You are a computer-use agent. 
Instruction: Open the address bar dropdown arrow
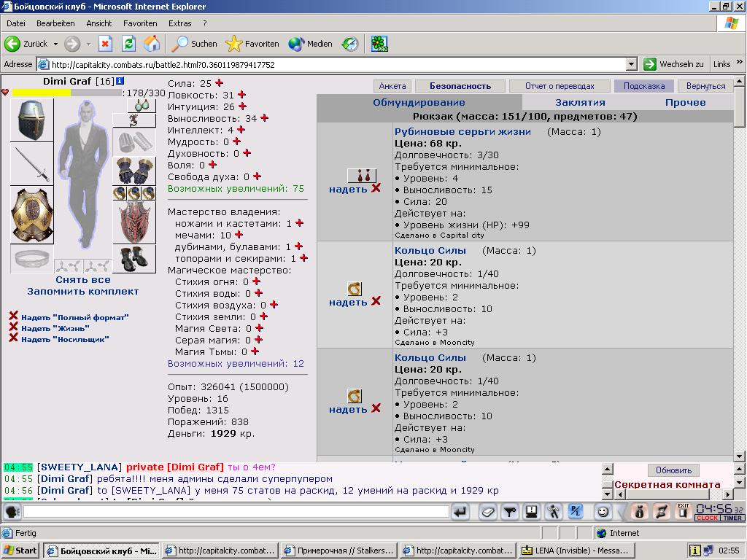[632, 64]
